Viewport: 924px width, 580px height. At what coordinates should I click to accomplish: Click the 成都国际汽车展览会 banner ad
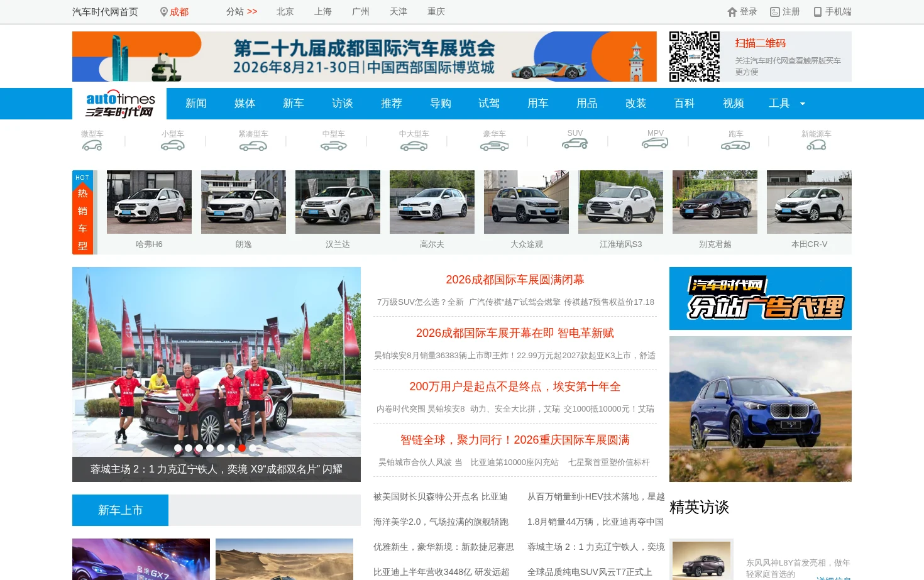[x=365, y=57]
